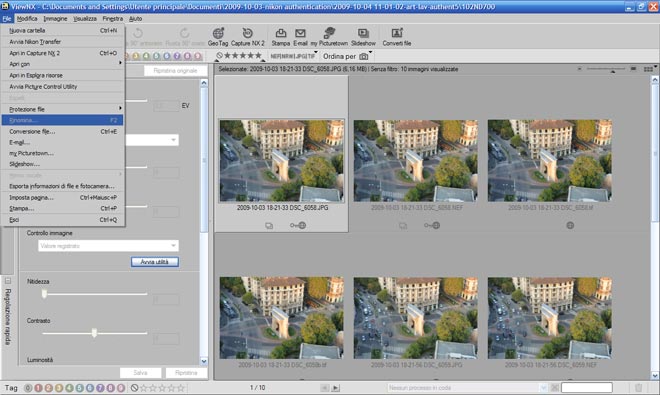
Task: Select Rinomina... in the File menu
Action: [x=62, y=120]
